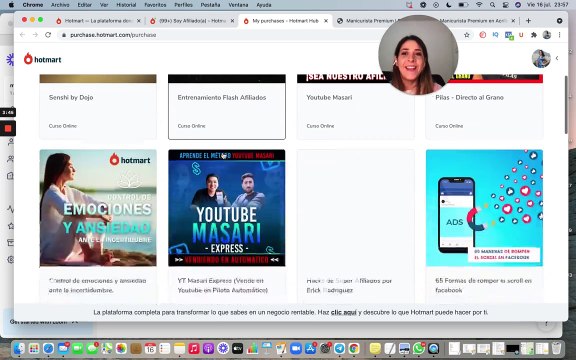
Task: Open Google Chrome from the Dock
Action: click(x=354, y=348)
